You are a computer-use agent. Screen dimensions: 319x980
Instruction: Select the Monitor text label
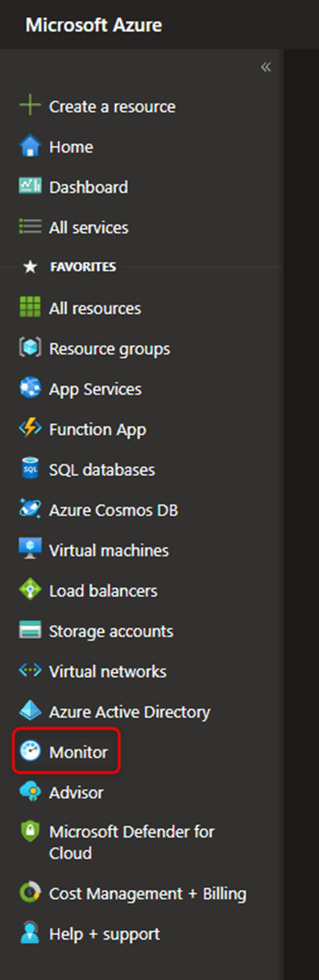tap(78, 752)
